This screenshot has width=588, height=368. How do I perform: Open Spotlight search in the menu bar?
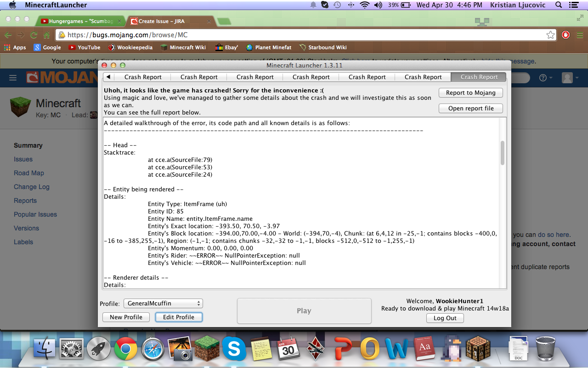pyautogui.click(x=559, y=5)
